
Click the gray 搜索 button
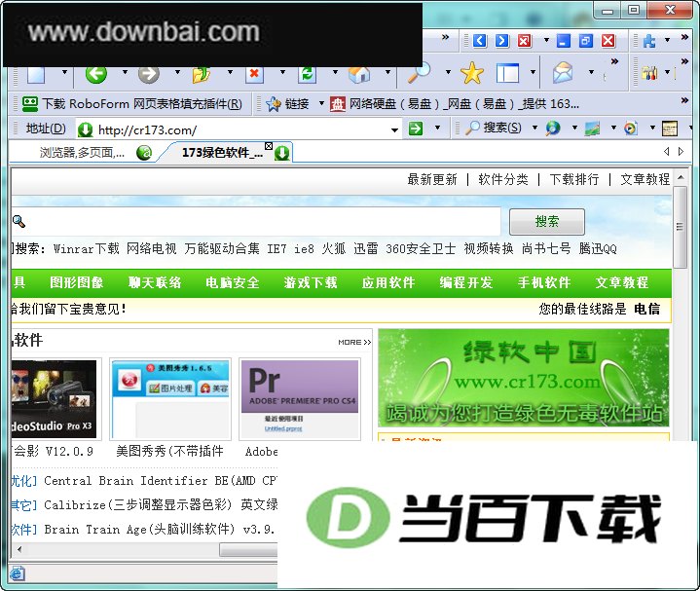(547, 221)
